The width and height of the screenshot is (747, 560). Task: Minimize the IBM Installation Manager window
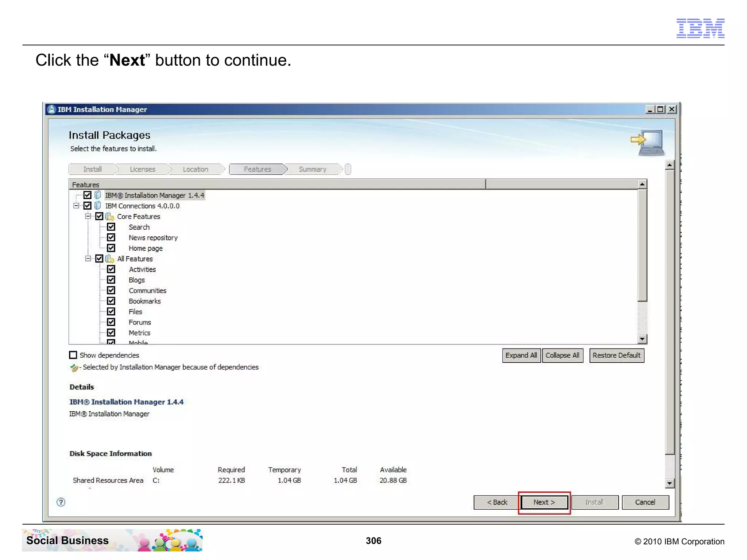click(650, 109)
